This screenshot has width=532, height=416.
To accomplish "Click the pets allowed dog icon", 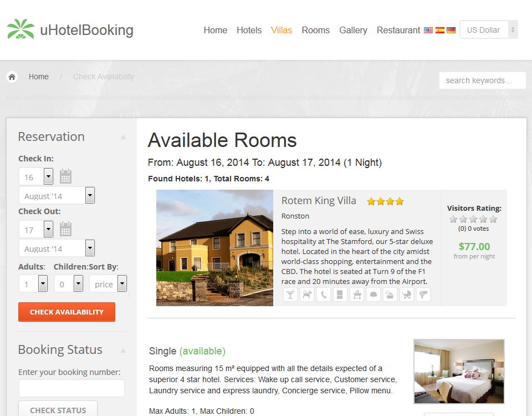I will (x=306, y=295).
